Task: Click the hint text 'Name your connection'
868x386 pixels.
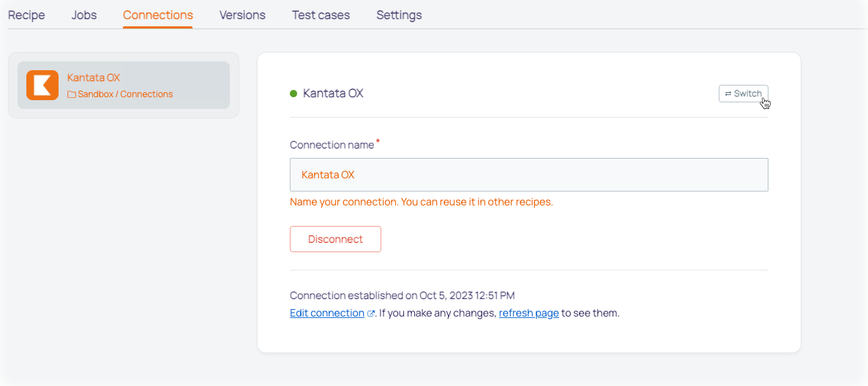Action: point(422,202)
